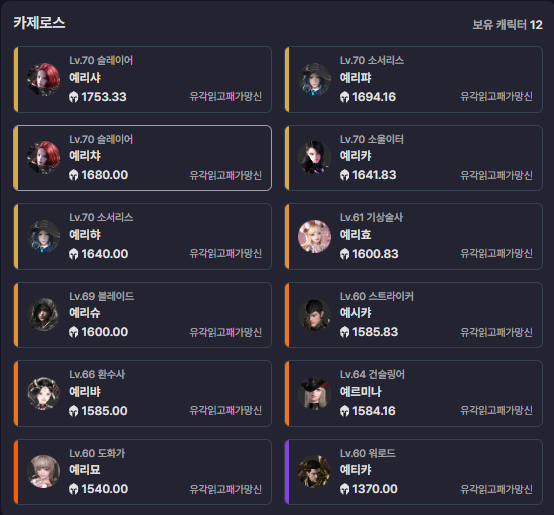Click guild name on 예리샤 card
Screen dimensions: 554x515
[x=225, y=96]
